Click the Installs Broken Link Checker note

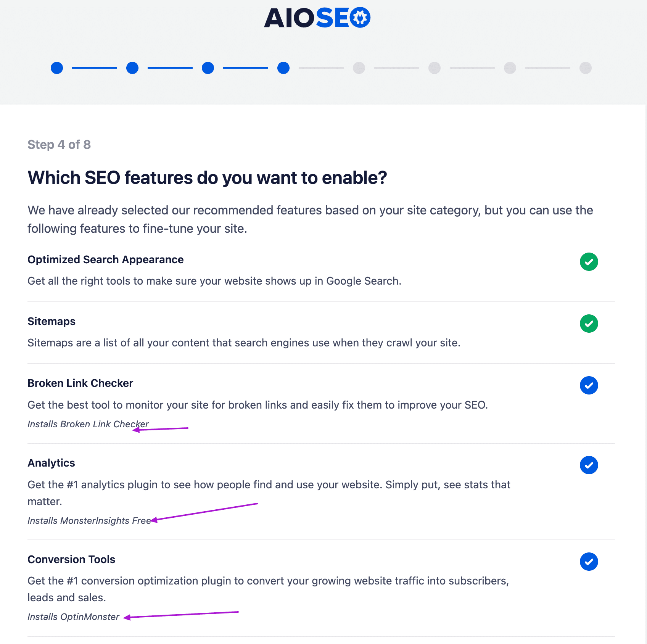[x=87, y=424]
